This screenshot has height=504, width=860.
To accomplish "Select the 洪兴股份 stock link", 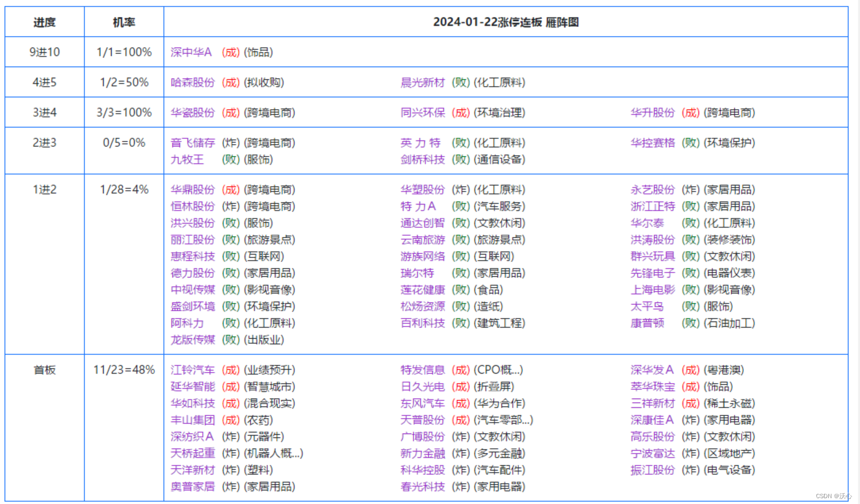I will coord(193,223).
